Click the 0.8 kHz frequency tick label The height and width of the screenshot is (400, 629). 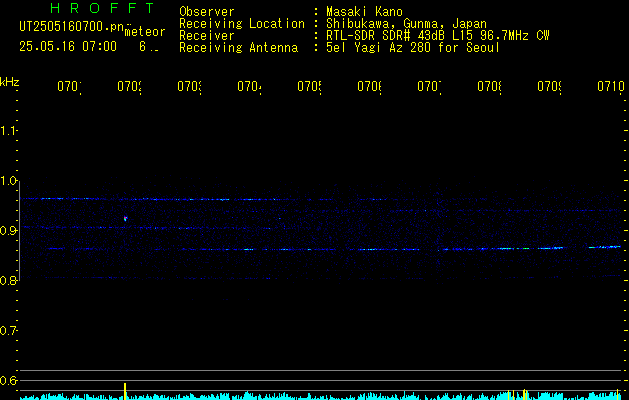click(8, 280)
